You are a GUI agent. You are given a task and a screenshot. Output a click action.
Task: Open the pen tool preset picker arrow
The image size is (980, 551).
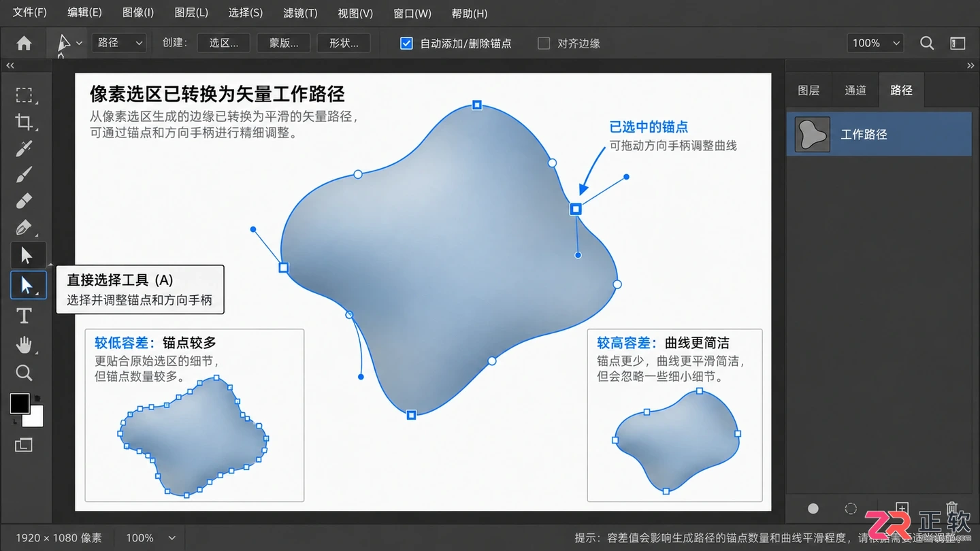click(x=80, y=43)
